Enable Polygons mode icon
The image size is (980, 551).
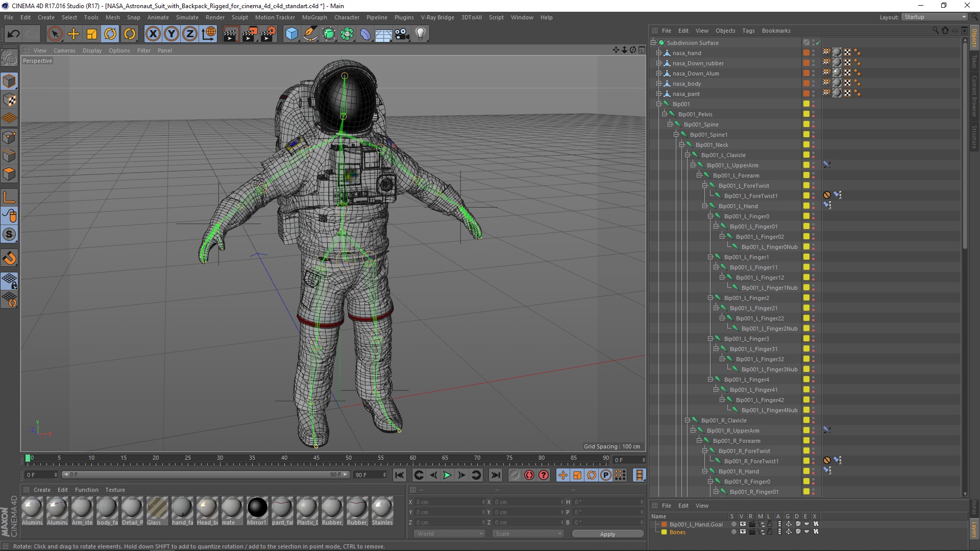click(9, 174)
